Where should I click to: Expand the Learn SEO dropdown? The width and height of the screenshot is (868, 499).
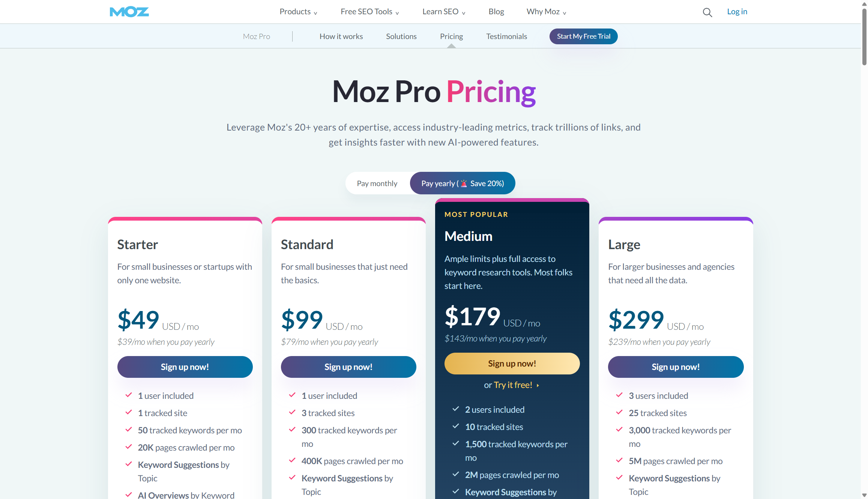(443, 12)
